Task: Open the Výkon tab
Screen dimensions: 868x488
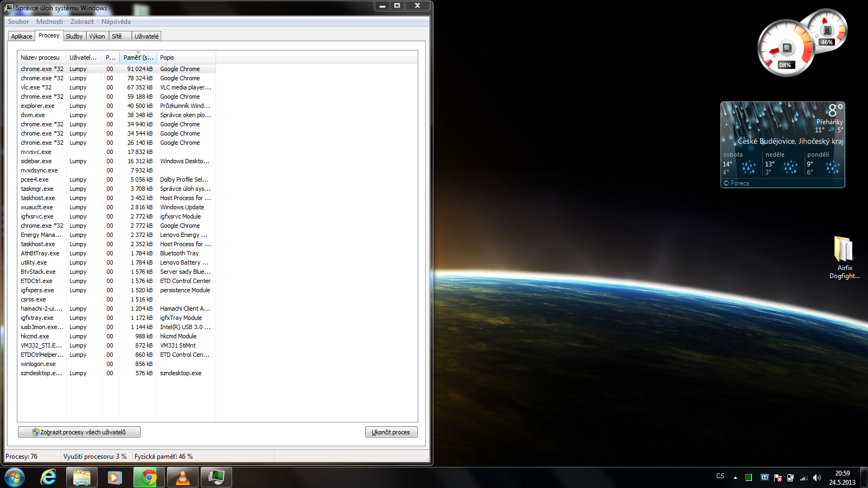Action: 97,36
